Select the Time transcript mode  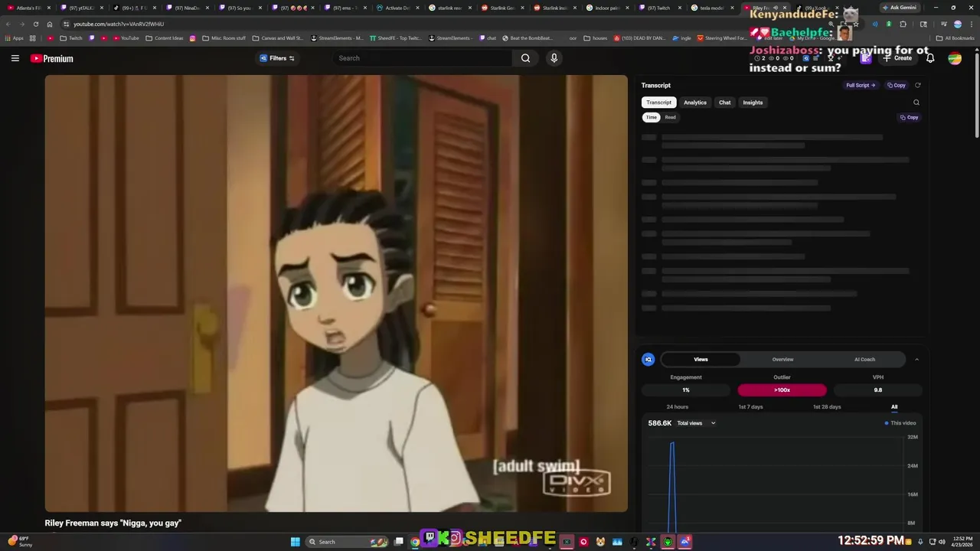pyautogui.click(x=651, y=117)
